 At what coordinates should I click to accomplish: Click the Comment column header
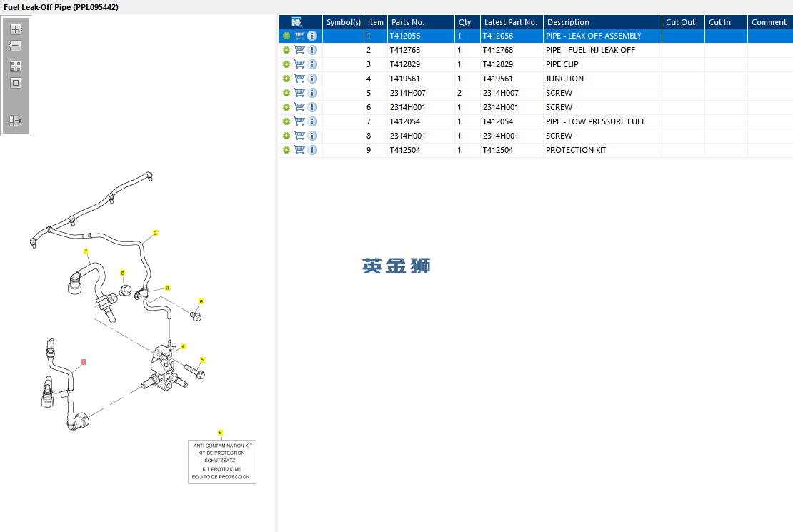pyautogui.click(x=770, y=22)
